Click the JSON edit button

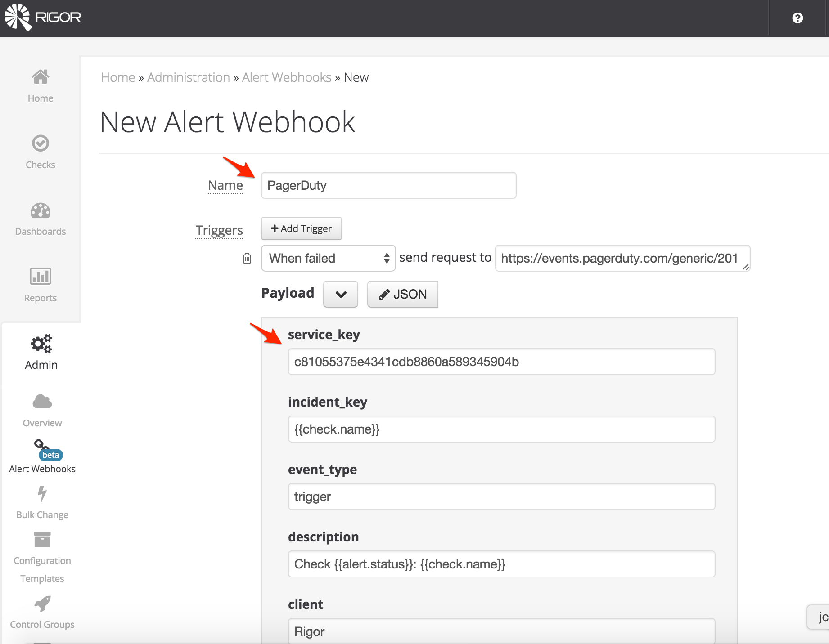coord(402,295)
